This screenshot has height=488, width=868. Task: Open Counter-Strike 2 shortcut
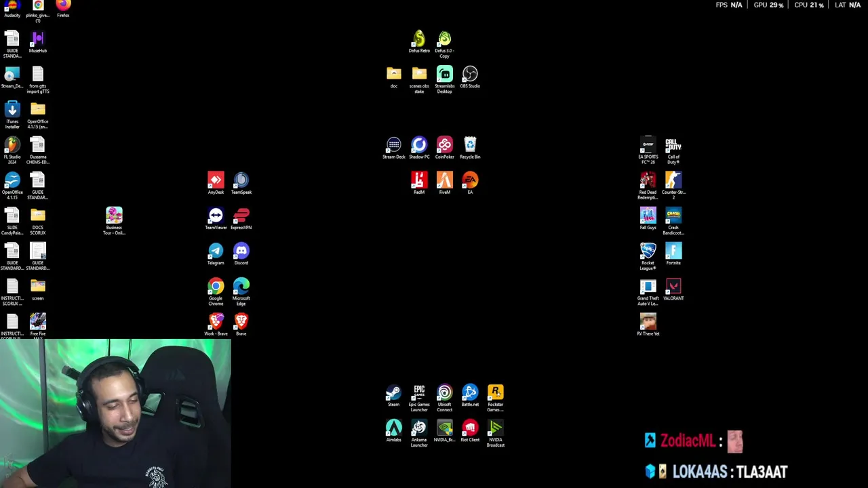pos(673,185)
